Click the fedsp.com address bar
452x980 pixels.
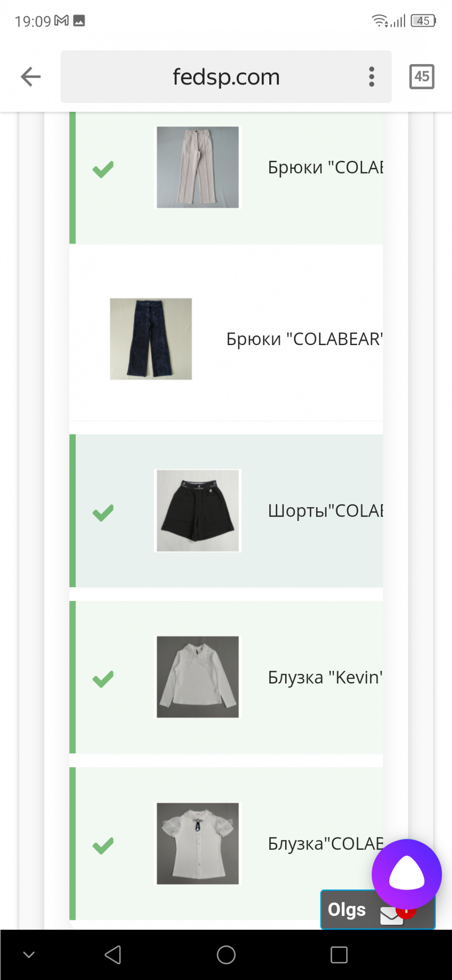point(226,77)
